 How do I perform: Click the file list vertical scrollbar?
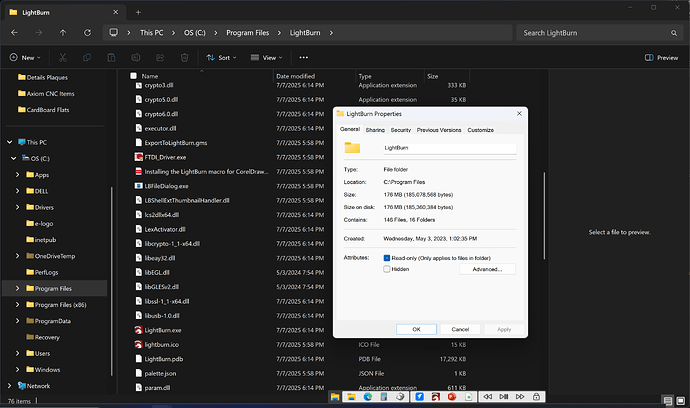[544, 216]
